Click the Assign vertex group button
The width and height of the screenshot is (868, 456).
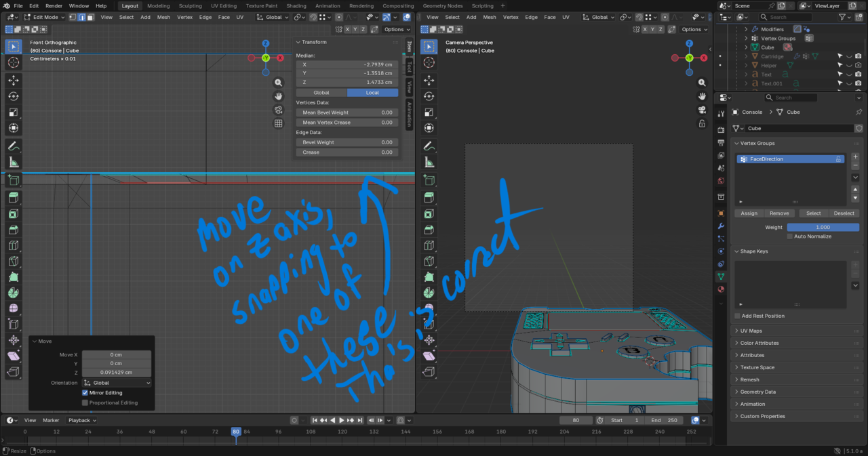point(749,213)
